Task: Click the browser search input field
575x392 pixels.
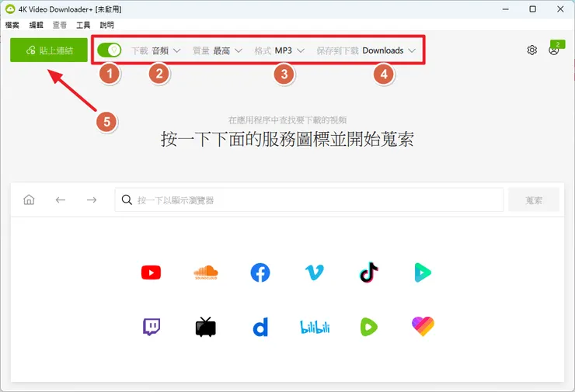Action: (309, 199)
